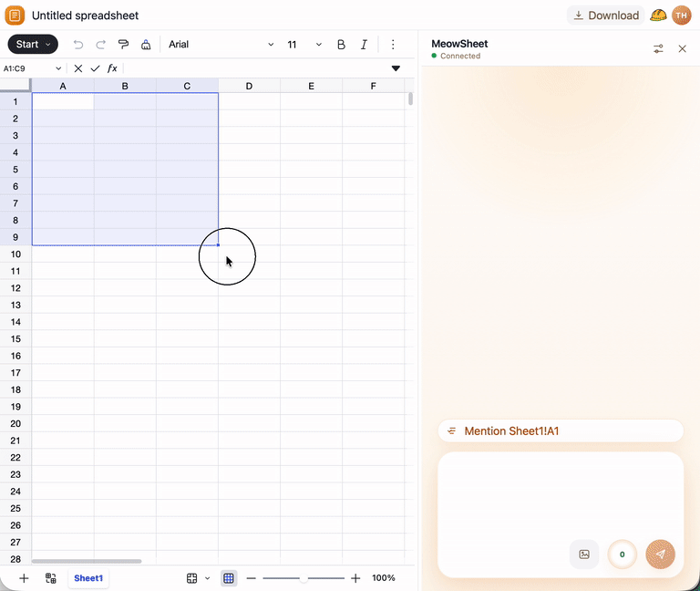The height and width of the screenshot is (591, 700).
Task: Click the 100% zoom level text
Action: (x=384, y=578)
